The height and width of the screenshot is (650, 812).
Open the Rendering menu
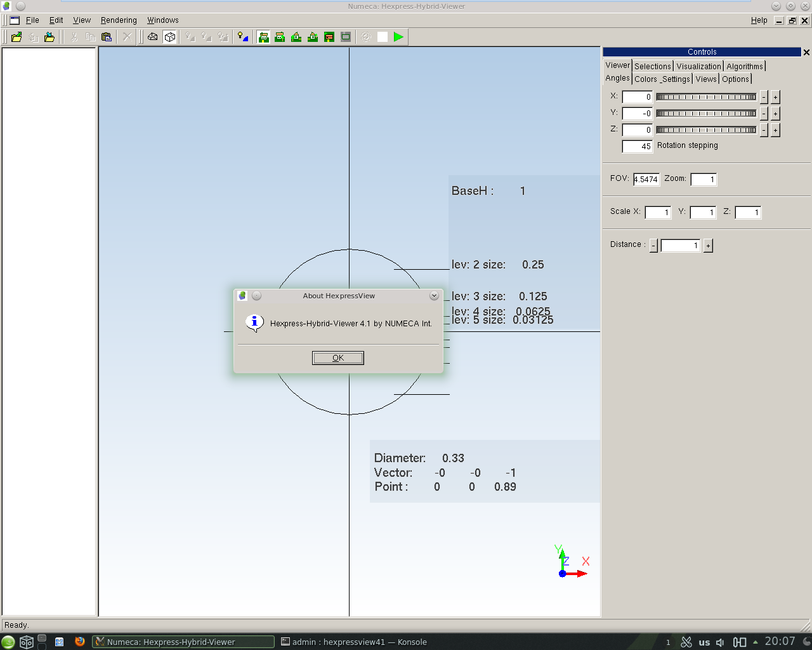click(x=119, y=20)
